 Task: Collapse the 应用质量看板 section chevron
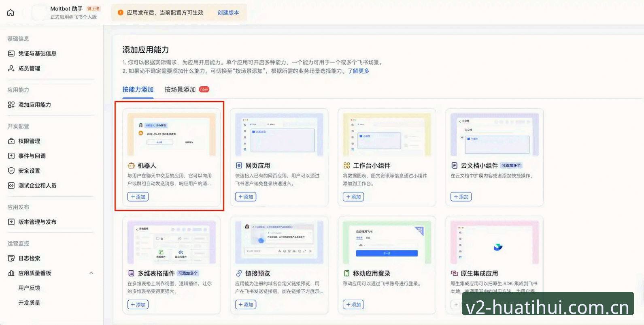tap(91, 273)
